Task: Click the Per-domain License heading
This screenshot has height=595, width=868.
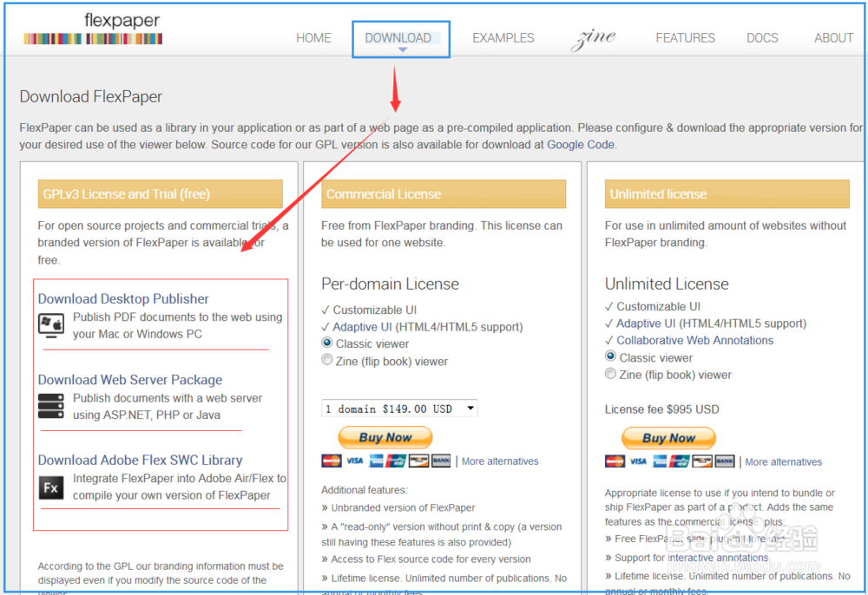Action: [x=390, y=284]
